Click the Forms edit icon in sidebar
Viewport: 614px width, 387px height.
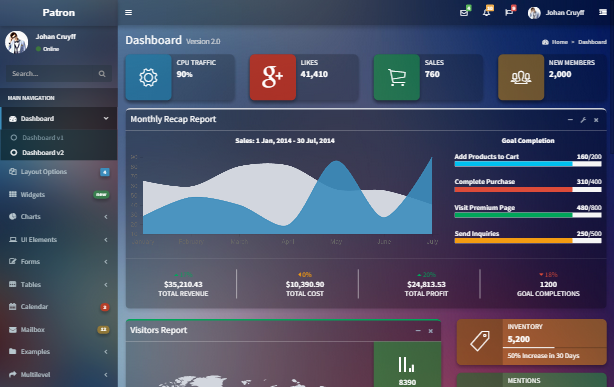(x=13, y=261)
